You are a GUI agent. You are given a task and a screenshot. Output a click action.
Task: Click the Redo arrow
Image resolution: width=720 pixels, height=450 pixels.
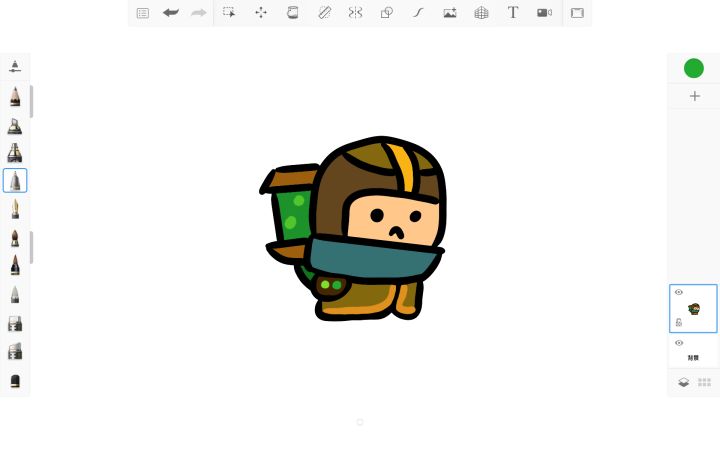point(198,13)
